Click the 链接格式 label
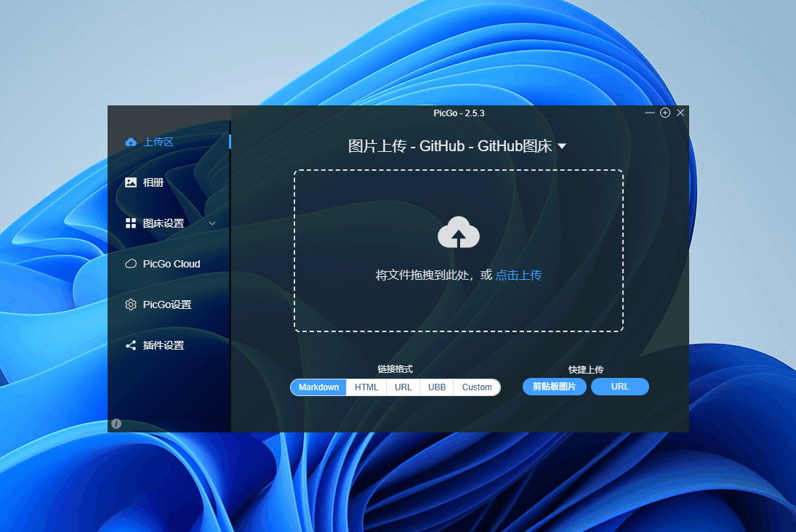 pyautogui.click(x=395, y=369)
